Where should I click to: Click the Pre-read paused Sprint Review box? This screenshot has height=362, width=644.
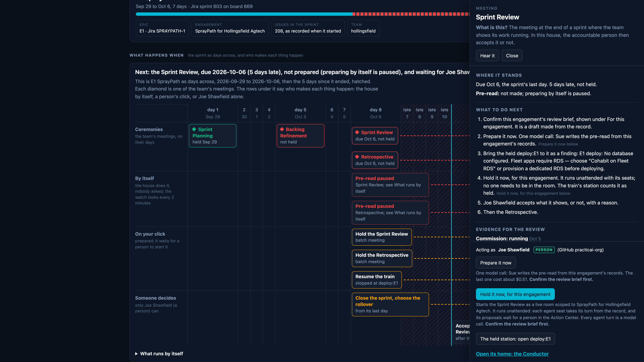click(390, 185)
